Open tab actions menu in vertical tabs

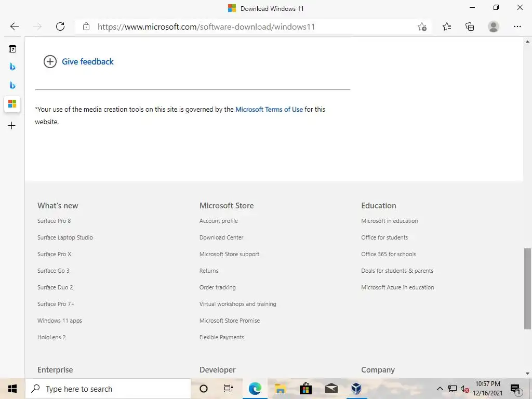pyautogui.click(x=12, y=49)
